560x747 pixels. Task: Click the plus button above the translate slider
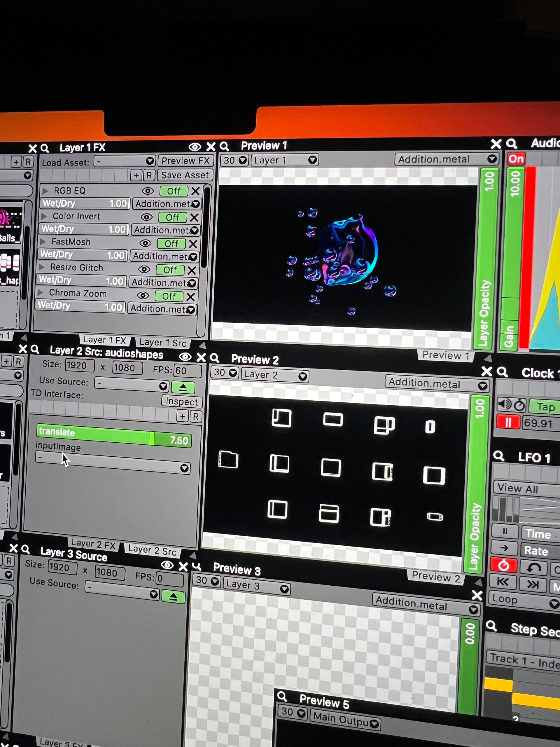[182, 416]
